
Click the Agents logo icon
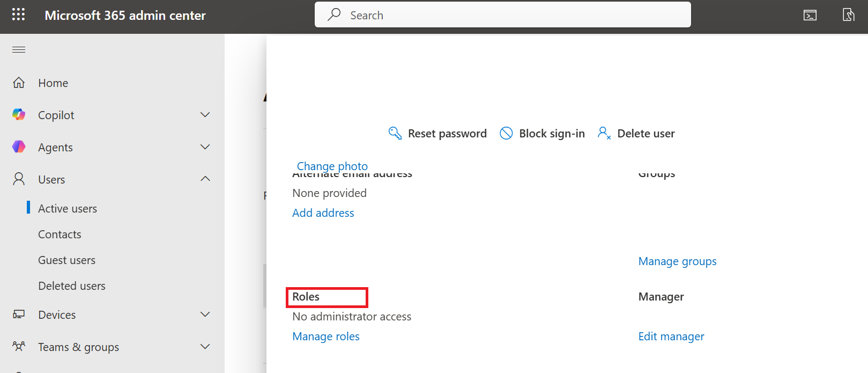pyautogui.click(x=19, y=147)
